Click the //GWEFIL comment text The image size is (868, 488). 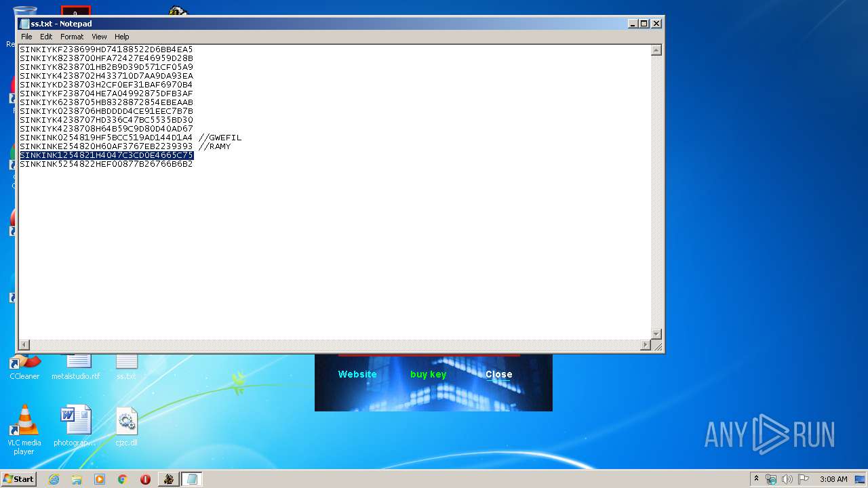[x=220, y=138]
